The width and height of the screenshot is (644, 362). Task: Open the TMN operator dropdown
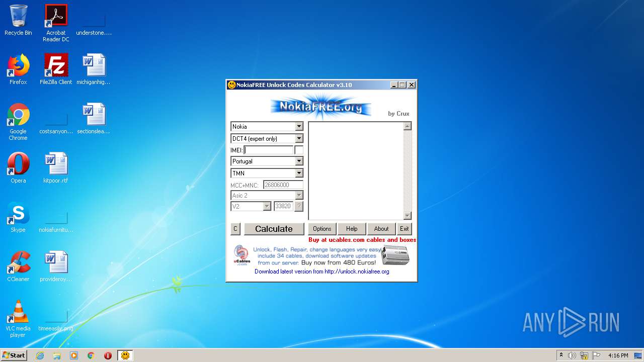point(299,173)
